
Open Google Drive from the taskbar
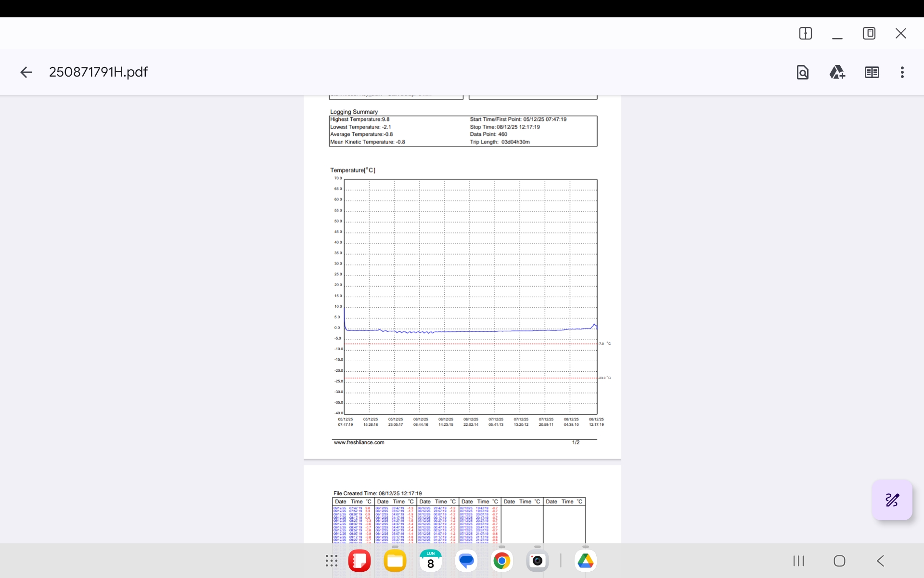click(x=585, y=561)
